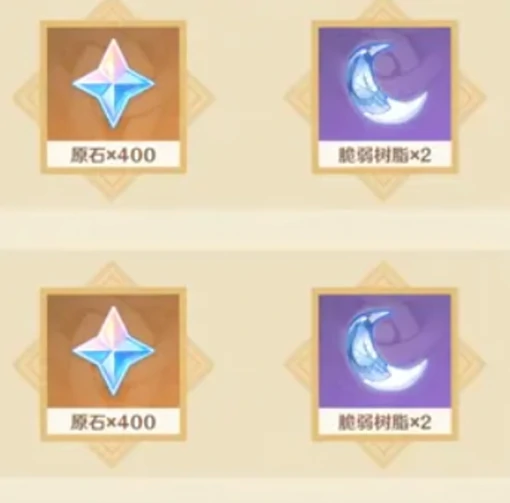This screenshot has height=503, width=510.
Task: Click diamond ornament tip below top Primogem card
Action: 112,188
